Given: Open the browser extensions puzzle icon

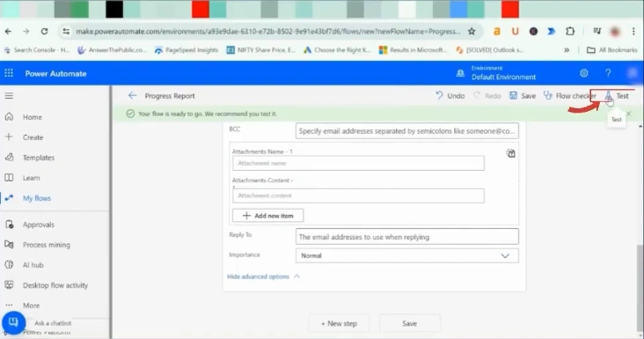Looking at the screenshot, I should point(570,31).
